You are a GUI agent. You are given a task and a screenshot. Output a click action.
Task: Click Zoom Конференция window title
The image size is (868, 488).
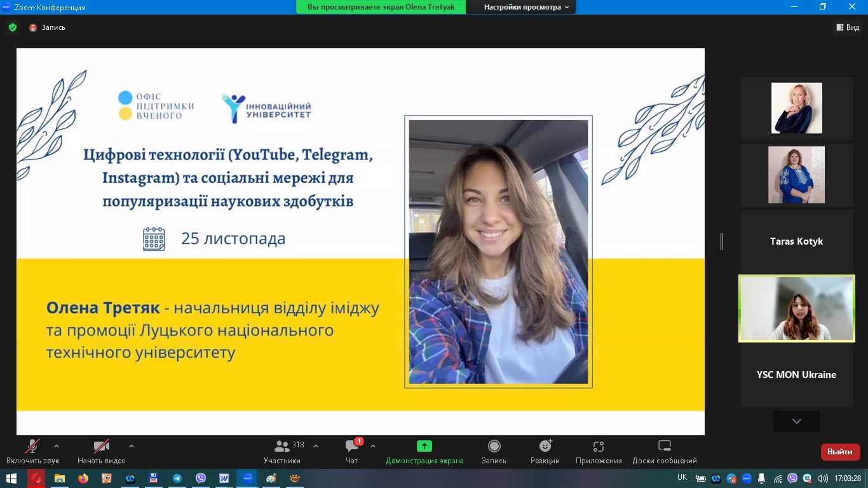pos(49,8)
